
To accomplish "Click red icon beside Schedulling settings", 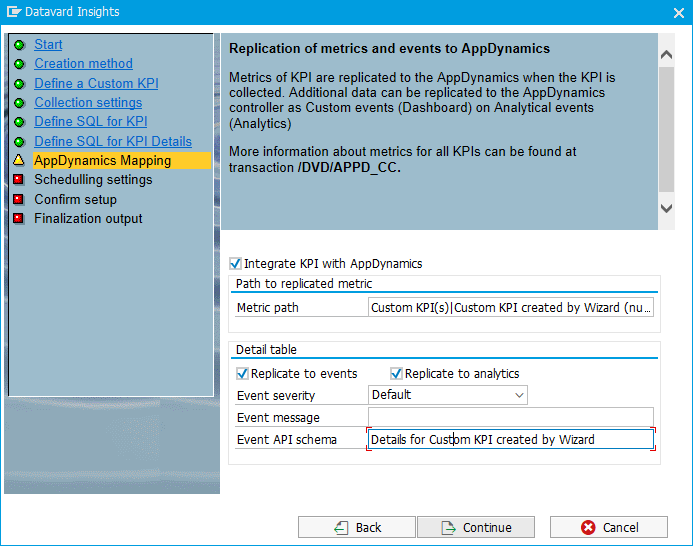I will point(19,179).
